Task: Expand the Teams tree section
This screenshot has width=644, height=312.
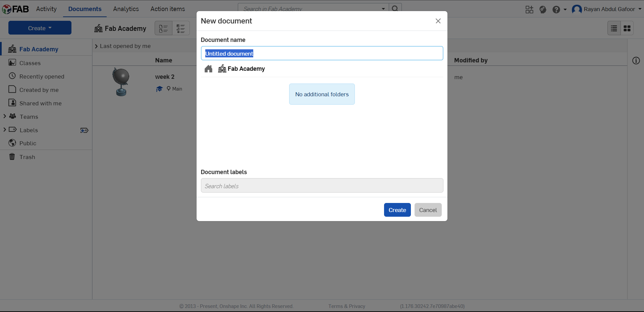Action: 5,116
